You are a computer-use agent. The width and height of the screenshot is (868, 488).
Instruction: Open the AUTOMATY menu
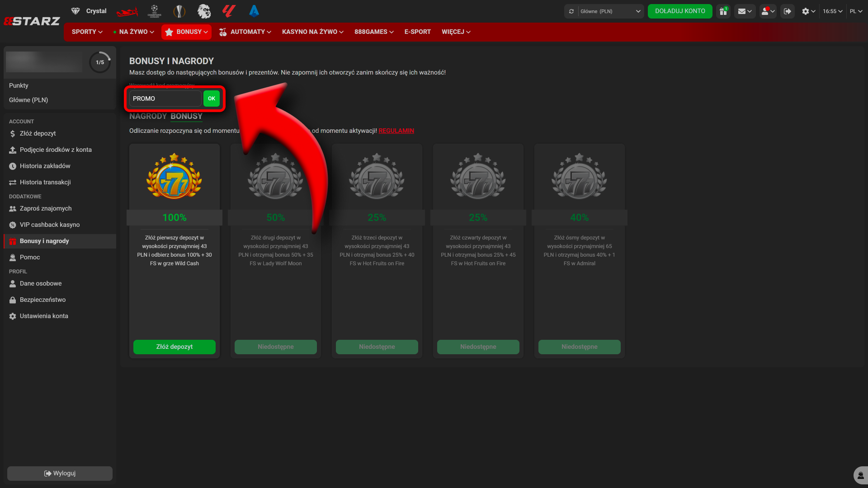(x=245, y=32)
